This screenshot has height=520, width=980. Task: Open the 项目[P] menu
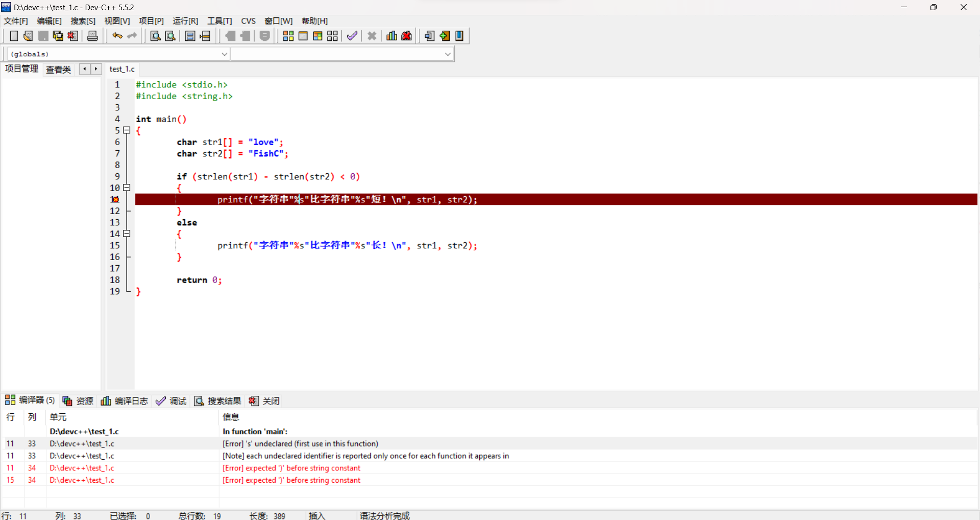(151, 21)
